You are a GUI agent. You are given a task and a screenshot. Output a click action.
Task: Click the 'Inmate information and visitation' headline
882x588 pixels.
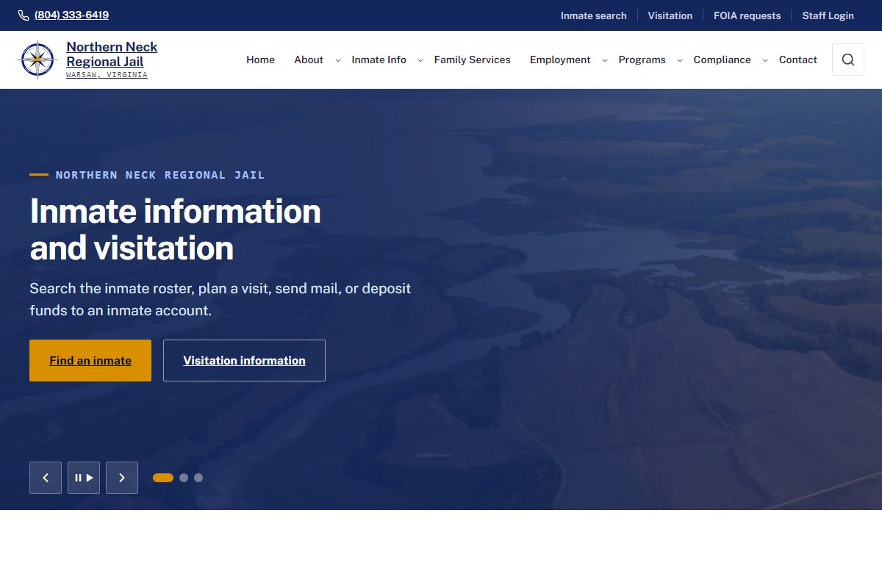click(x=176, y=229)
